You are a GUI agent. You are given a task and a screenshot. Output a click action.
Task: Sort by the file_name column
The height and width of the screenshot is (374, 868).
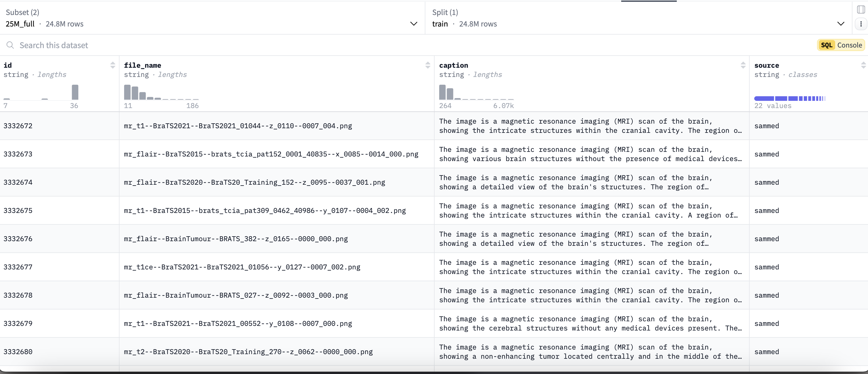tap(428, 65)
